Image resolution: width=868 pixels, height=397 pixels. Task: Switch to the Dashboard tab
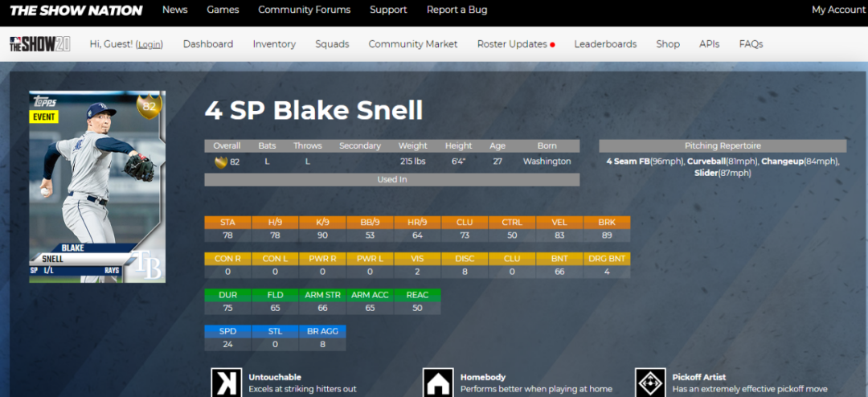(208, 44)
